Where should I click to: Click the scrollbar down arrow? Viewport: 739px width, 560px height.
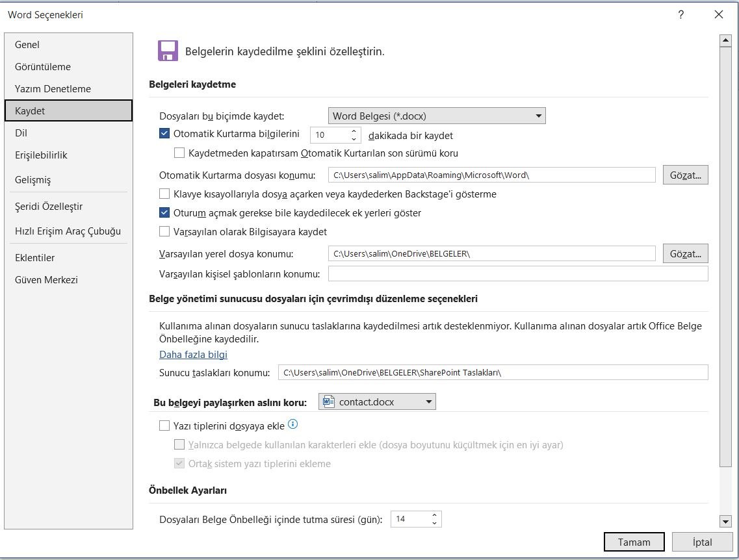tap(725, 520)
